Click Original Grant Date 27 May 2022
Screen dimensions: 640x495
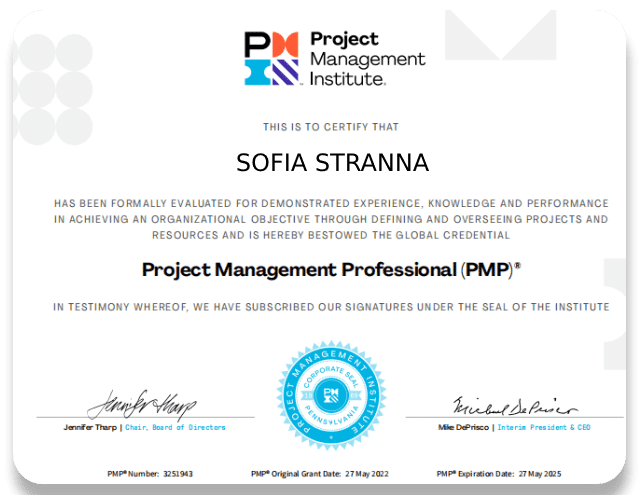[320, 474]
